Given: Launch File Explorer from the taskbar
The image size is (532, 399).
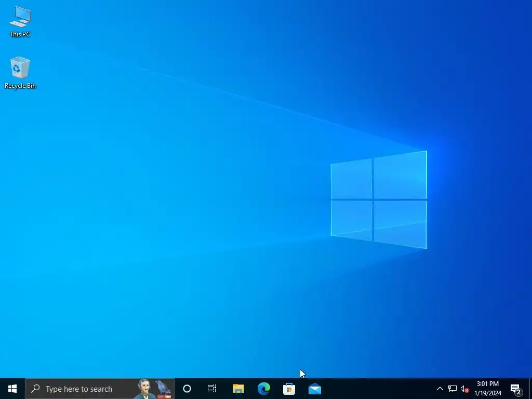Looking at the screenshot, I should 238,389.
